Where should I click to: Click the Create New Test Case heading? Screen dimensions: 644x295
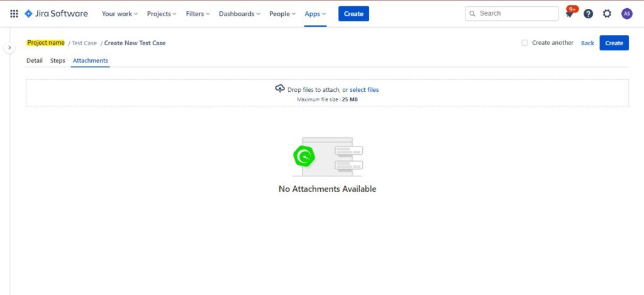click(135, 43)
